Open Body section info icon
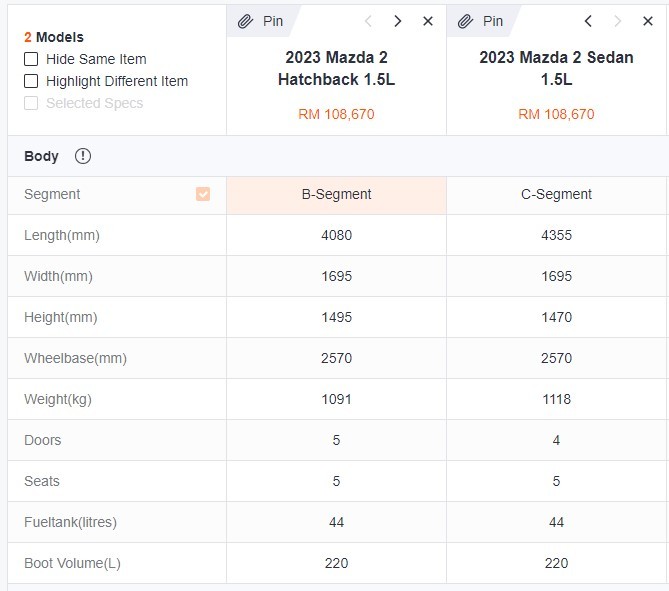Viewport: 669px width, 591px height. coord(83,156)
